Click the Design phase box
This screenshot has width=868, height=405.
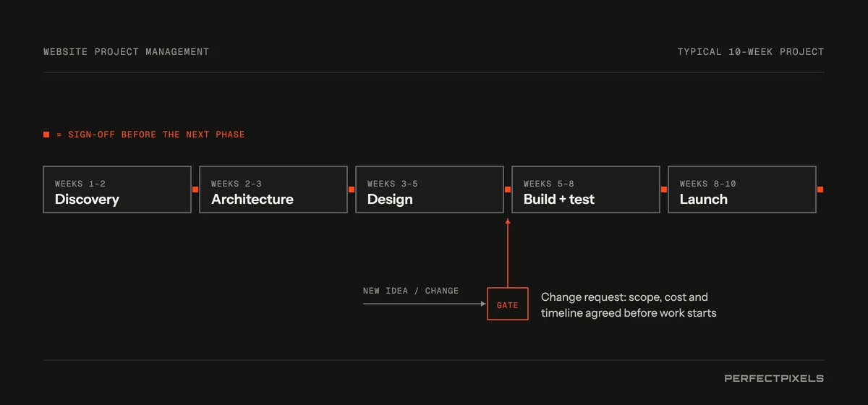coord(430,189)
